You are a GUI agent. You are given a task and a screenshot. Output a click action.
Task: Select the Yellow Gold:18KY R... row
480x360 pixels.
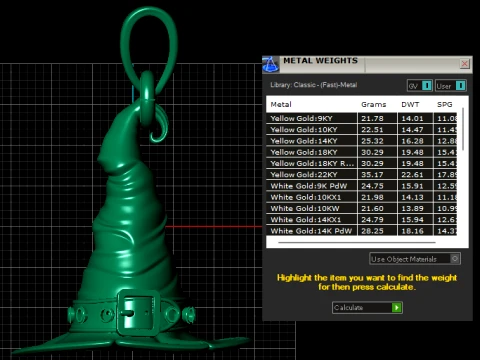[x=361, y=163]
